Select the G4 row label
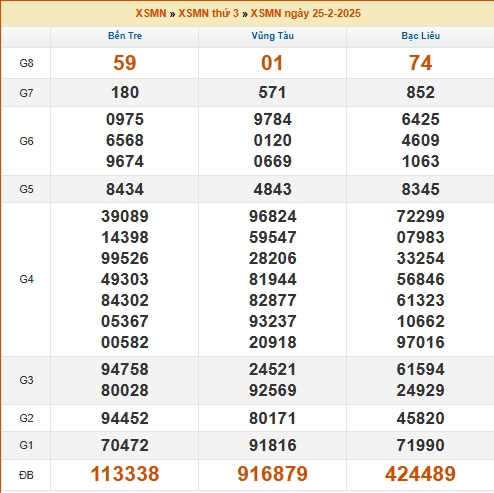494x493 pixels. pos(26,279)
